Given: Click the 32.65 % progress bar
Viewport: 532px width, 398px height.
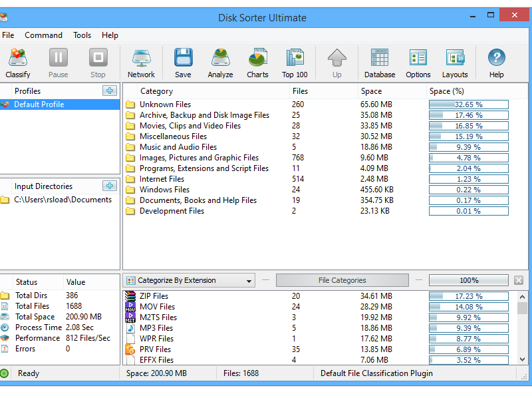Looking at the screenshot, I should [x=469, y=104].
